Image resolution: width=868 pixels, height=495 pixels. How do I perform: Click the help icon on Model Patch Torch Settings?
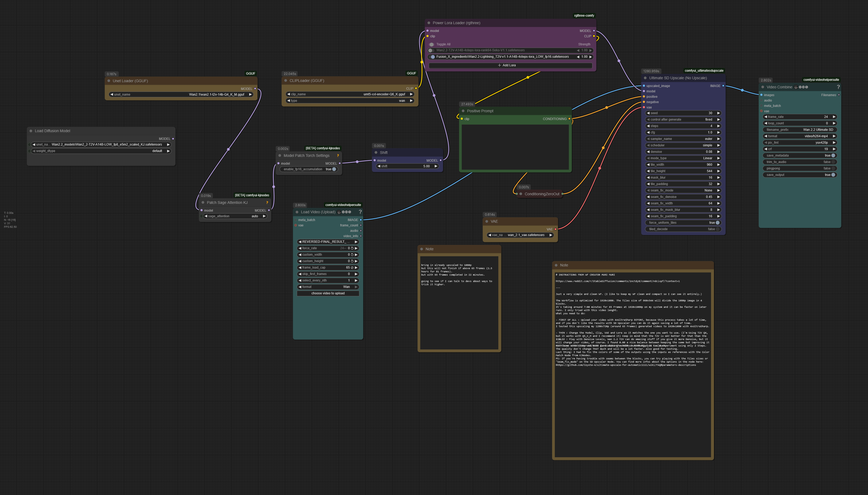click(x=338, y=155)
